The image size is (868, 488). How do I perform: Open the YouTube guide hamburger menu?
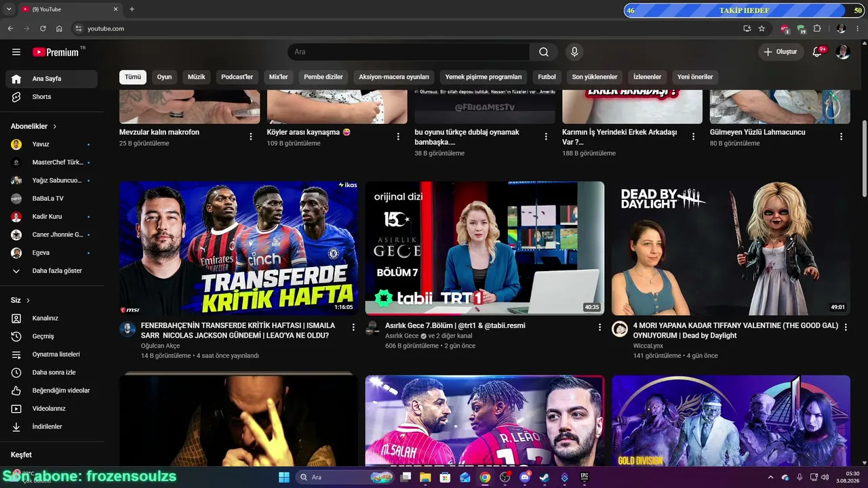click(x=16, y=52)
